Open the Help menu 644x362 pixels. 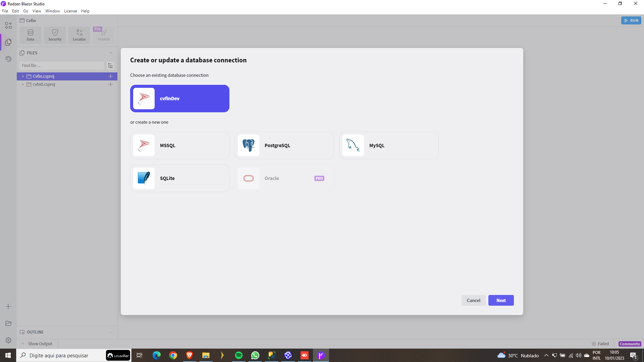pyautogui.click(x=85, y=11)
